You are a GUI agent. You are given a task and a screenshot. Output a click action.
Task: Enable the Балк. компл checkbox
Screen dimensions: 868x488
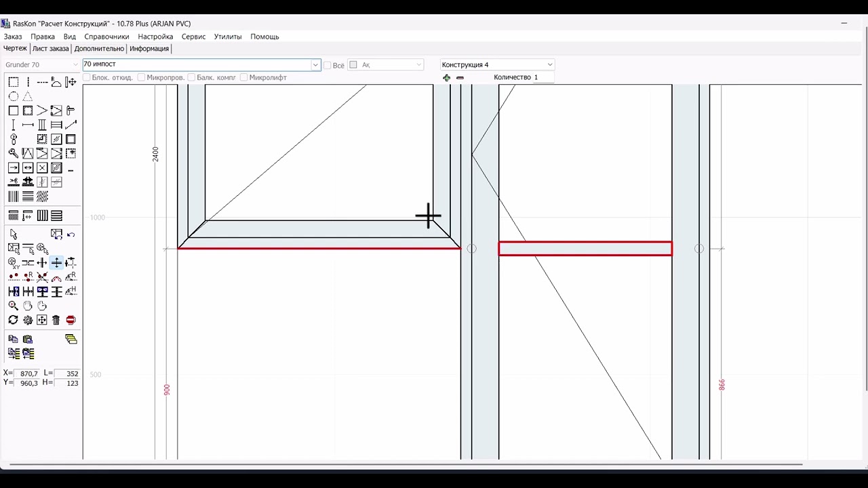pos(191,77)
